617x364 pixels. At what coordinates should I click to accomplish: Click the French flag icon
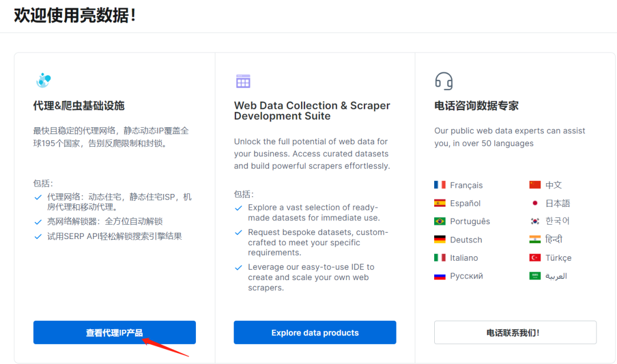coord(440,185)
